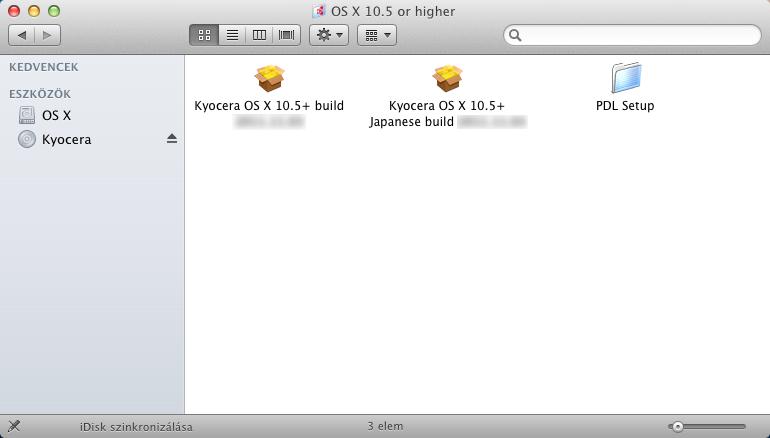Select Kyocera OS X 10.5+ build package
This screenshot has width=770, height=438.
pos(269,96)
